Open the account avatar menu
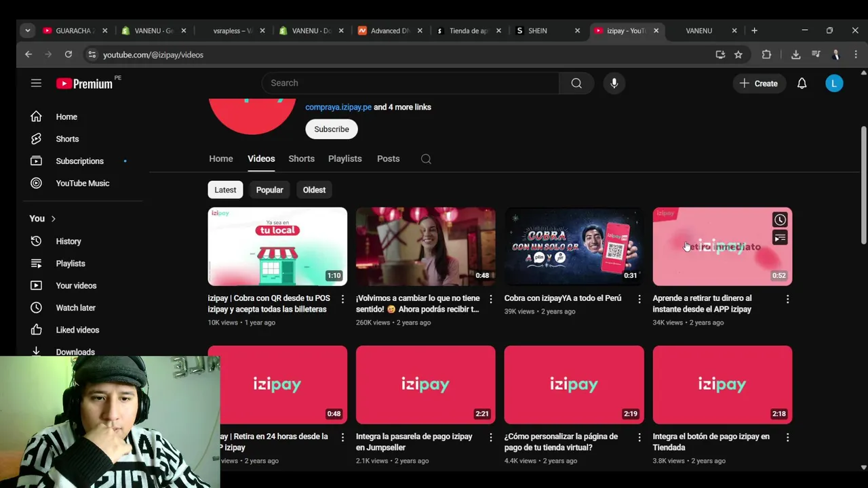Screen dimensions: 868x488 pos(834,83)
